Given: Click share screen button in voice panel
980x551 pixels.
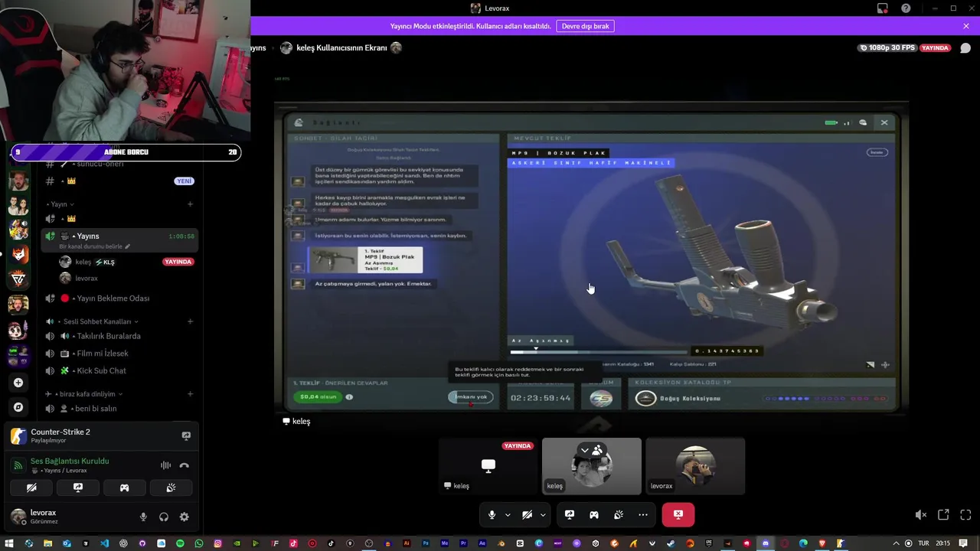Looking at the screenshot, I should (78, 487).
